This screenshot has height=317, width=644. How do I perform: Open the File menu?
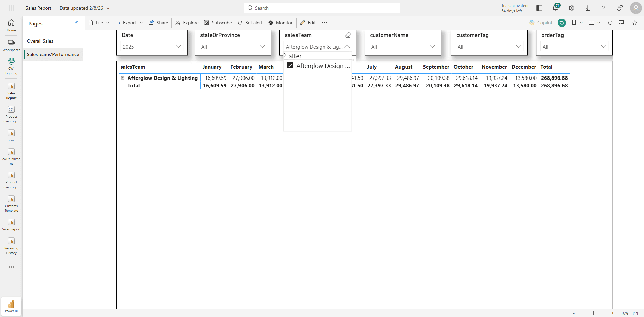pos(99,23)
